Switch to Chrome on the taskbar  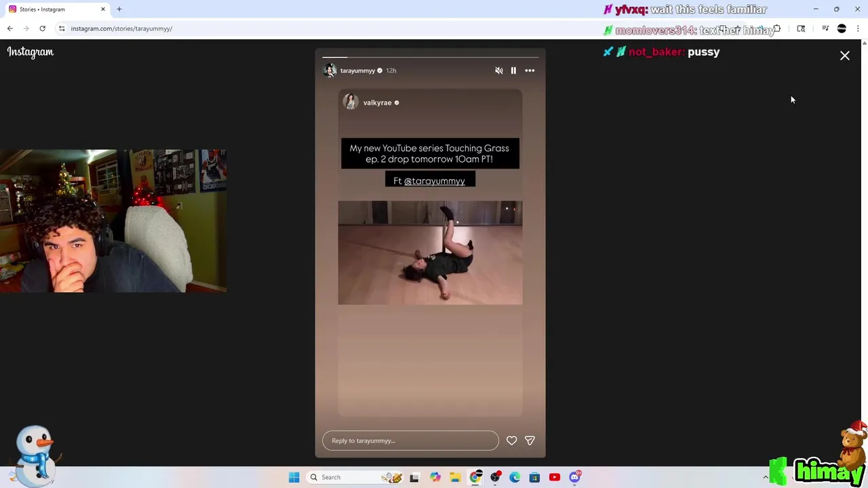[475, 477]
